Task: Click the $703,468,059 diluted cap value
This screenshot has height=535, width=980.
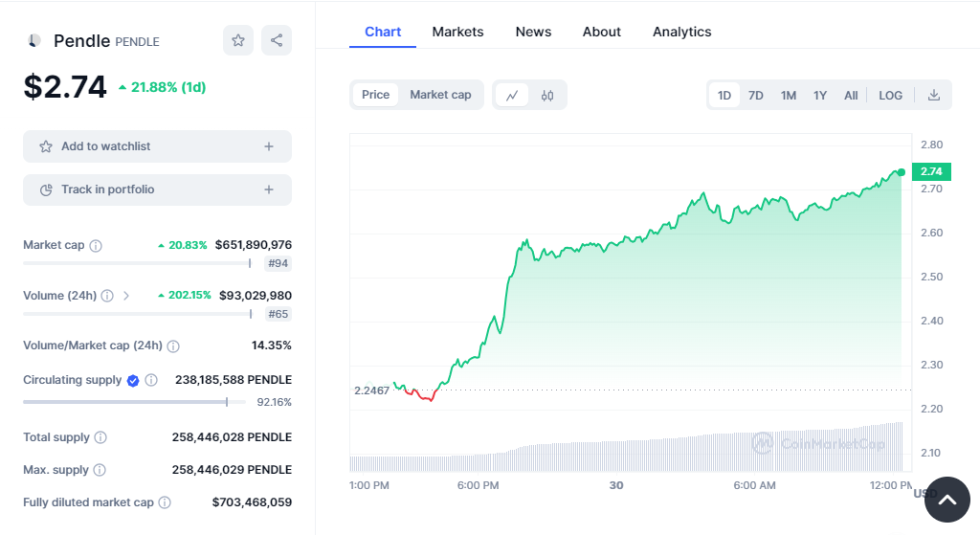Action: tap(252, 502)
